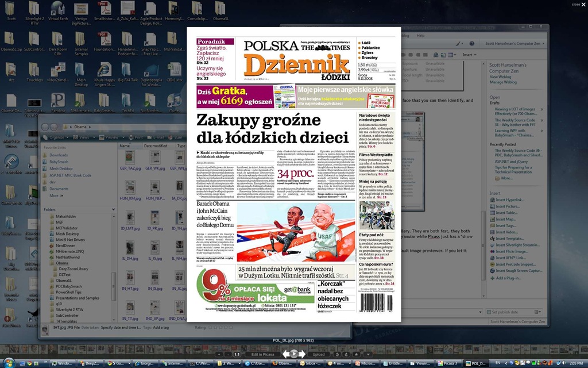Star the current photo in Picasa viewer
Image resolution: width=588 pixels, height=368 pixels.
357,353
